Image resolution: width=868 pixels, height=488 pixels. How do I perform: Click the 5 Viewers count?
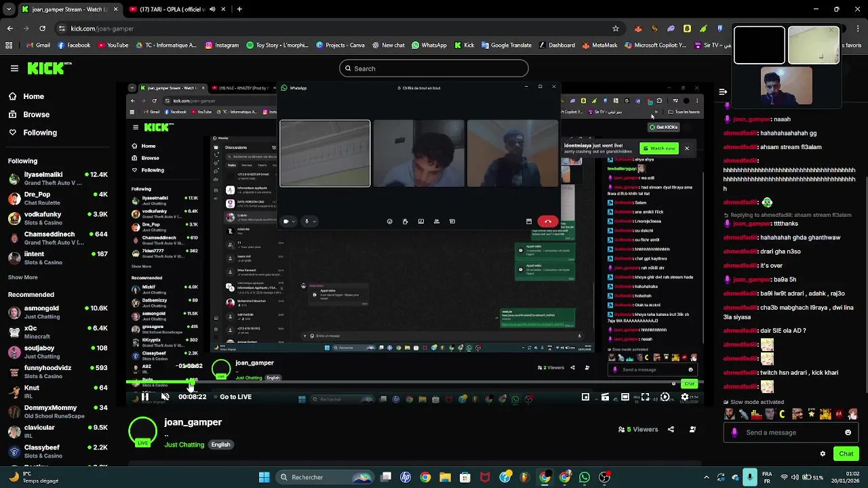click(x=638, y=429)
